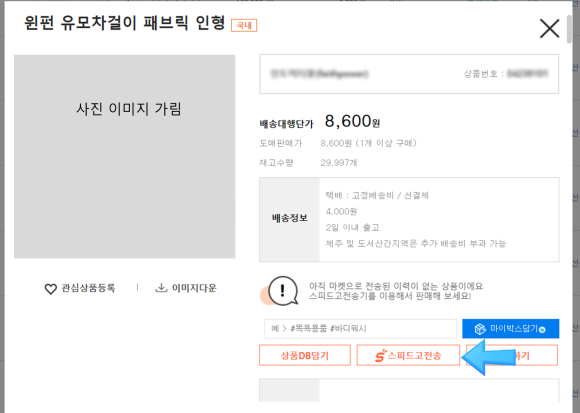Image resolution: width=580 pixels, height=413 pixels.
Task: Click the popup vertical scrollbar
Action: pyautogui.click(x=569, y=30)
